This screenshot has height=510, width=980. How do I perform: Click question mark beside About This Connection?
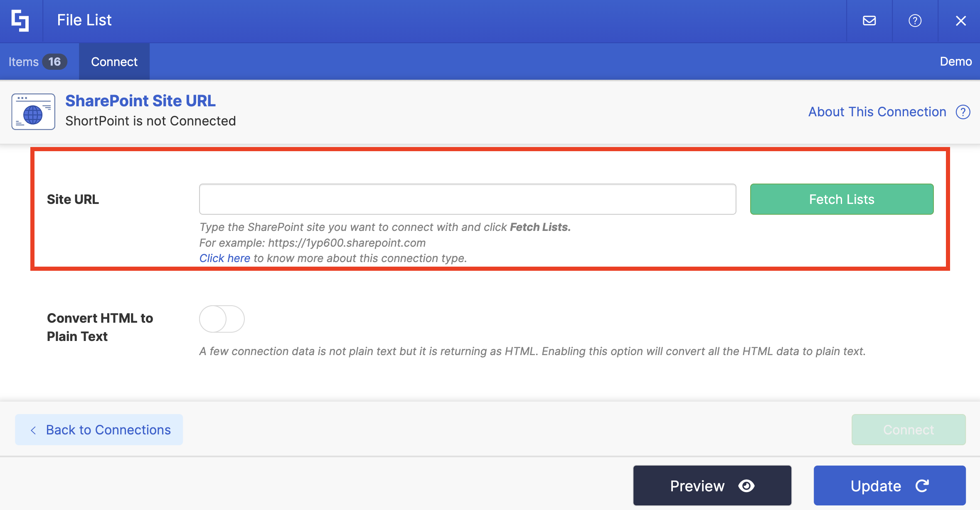[963, 112]
